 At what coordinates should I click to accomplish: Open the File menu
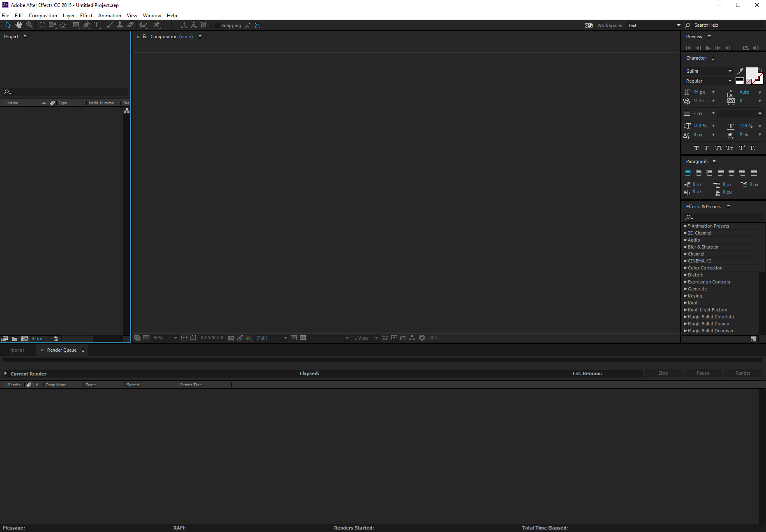5,16
